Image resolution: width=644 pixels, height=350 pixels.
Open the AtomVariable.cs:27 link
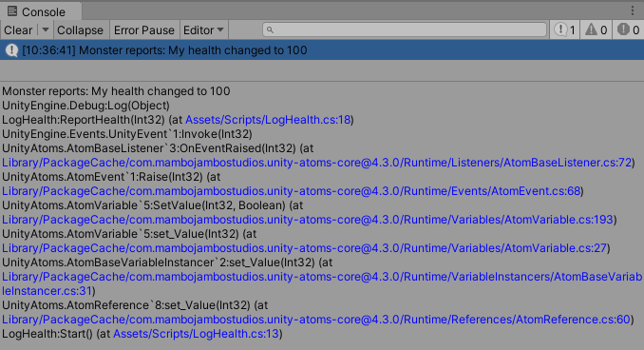pyautogui.click(x=304, y=248)
